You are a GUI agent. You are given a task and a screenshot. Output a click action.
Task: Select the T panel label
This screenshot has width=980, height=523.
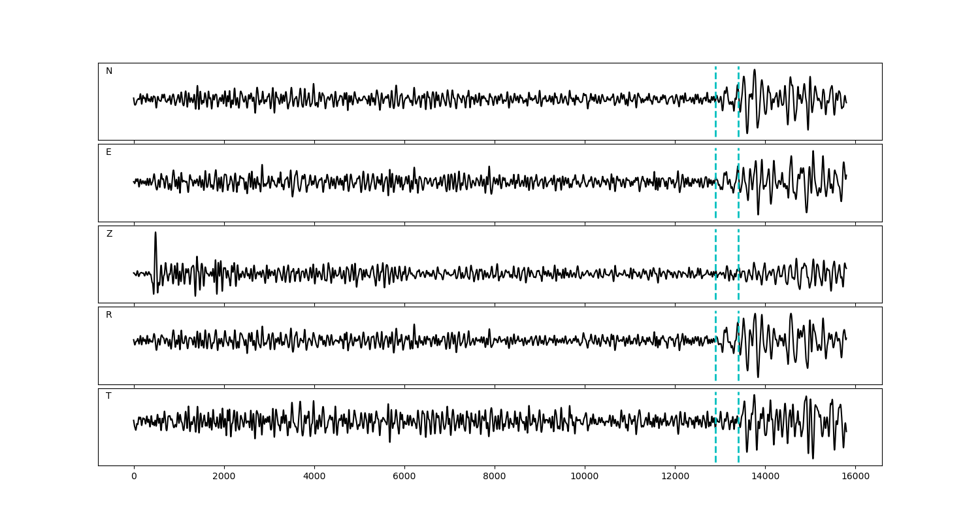pos(108,396)
